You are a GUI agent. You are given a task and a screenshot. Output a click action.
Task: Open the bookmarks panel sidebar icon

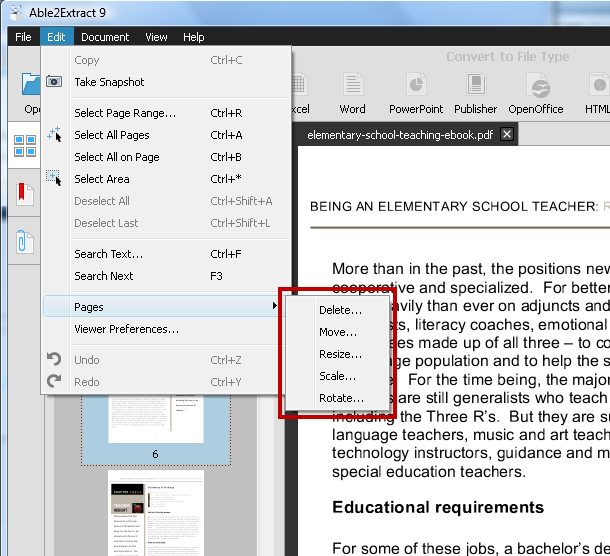coord(25,194)
